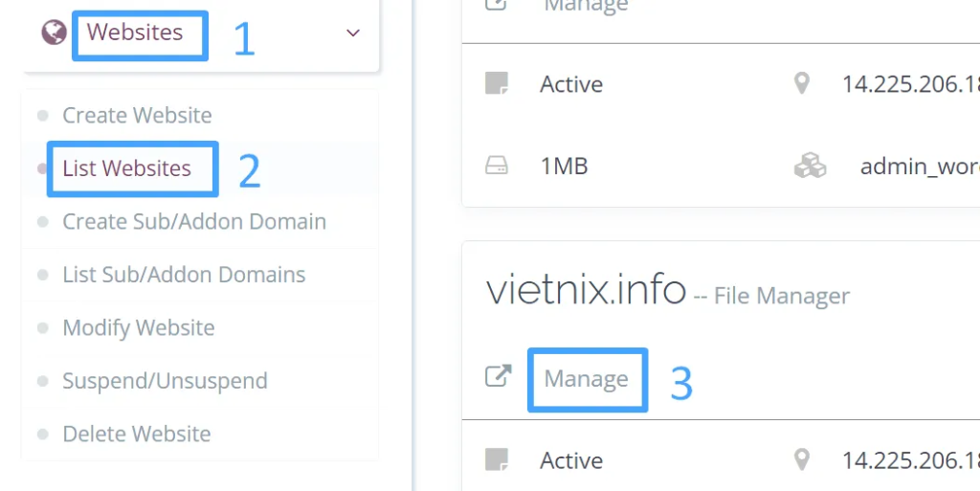Click the disk usage icon next to 1MB
This screenshot has width=980, height=491.
tap(496, 167)
